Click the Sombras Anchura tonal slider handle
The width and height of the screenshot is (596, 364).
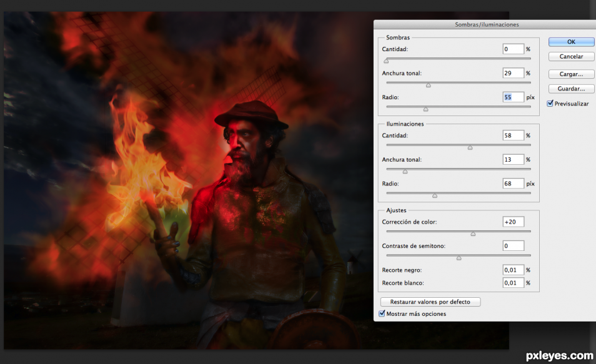pos(429,85)
